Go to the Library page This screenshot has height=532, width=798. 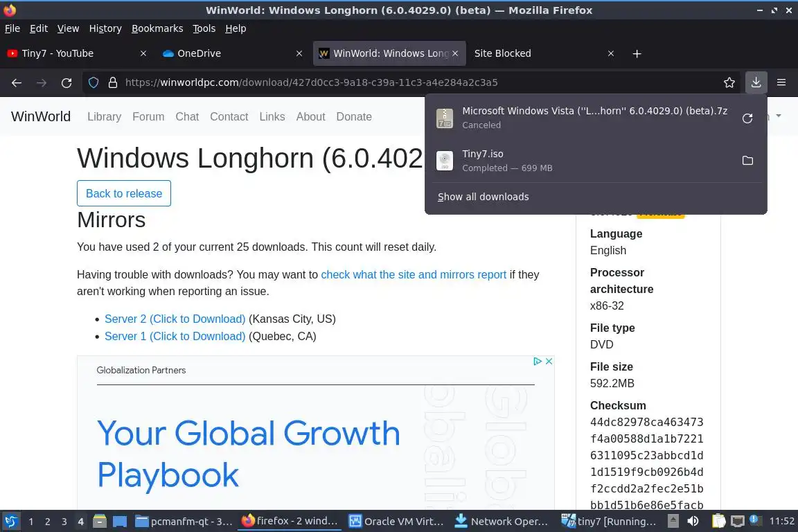click(x=105, y=116)
